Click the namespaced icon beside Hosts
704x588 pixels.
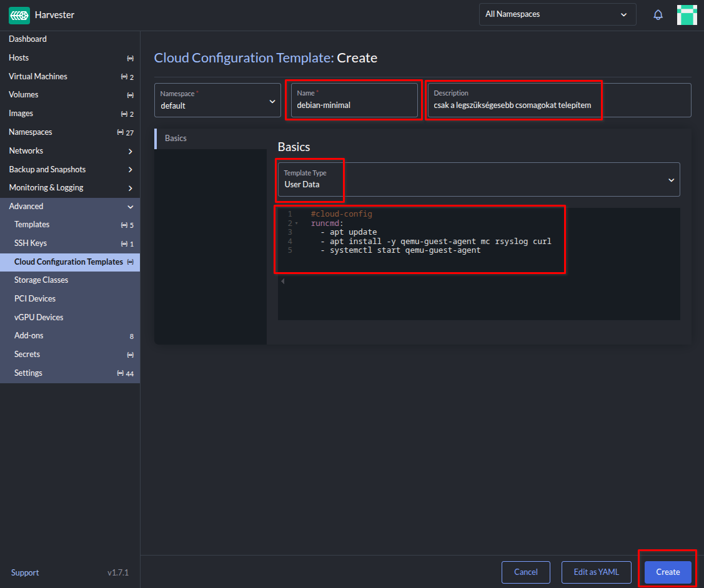coord(130,58)
